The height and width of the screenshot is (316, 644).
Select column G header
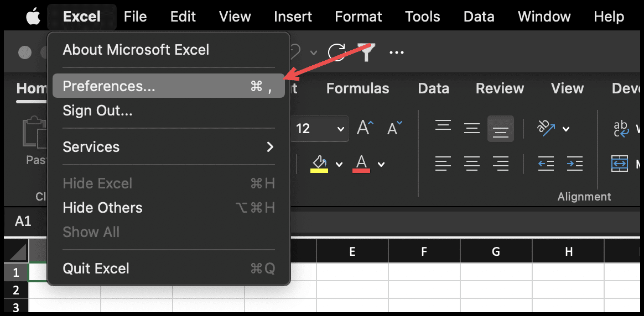point(496,251)
